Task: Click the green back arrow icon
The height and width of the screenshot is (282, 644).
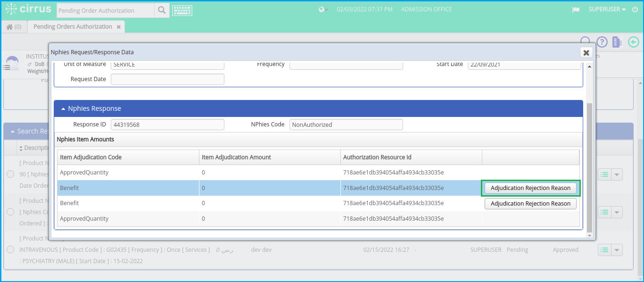Action: (633, 42)
